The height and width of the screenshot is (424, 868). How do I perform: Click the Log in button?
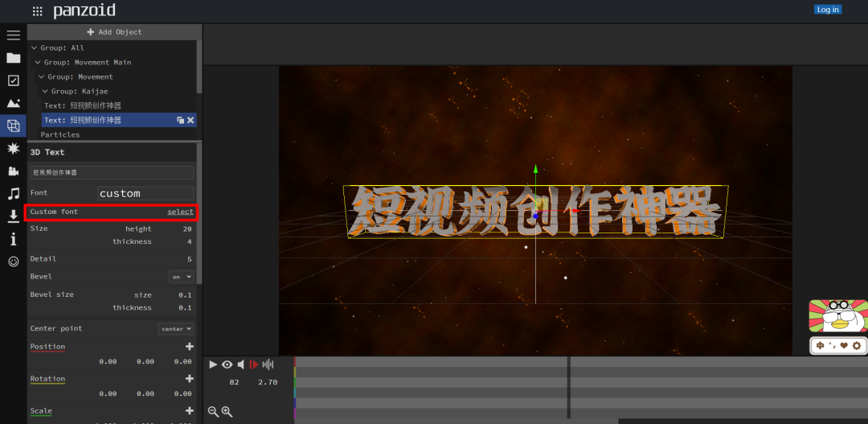coord(827,10)
